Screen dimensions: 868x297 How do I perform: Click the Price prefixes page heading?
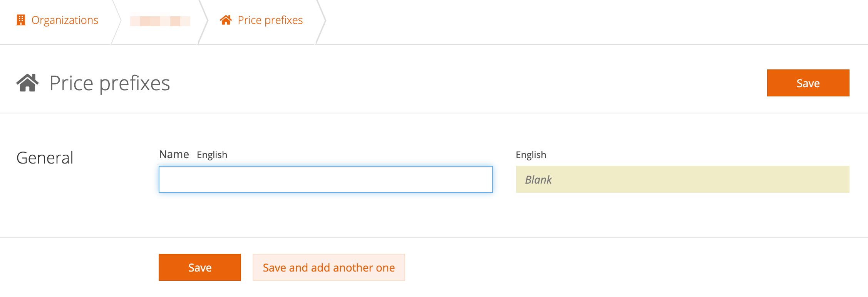[x=110, y=83]
